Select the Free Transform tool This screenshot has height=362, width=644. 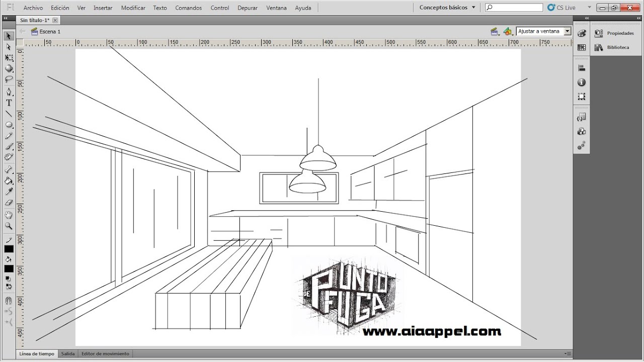tap(9, 58)
